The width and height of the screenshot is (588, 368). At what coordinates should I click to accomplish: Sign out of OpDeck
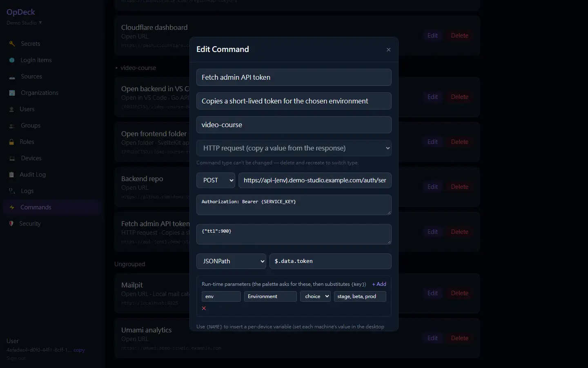pyautogui.click(x=16, y=358)
